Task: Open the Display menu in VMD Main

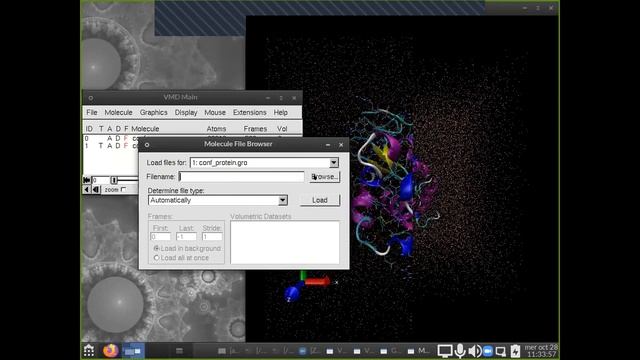Action: pyautogui.click(x=186, y=112)
